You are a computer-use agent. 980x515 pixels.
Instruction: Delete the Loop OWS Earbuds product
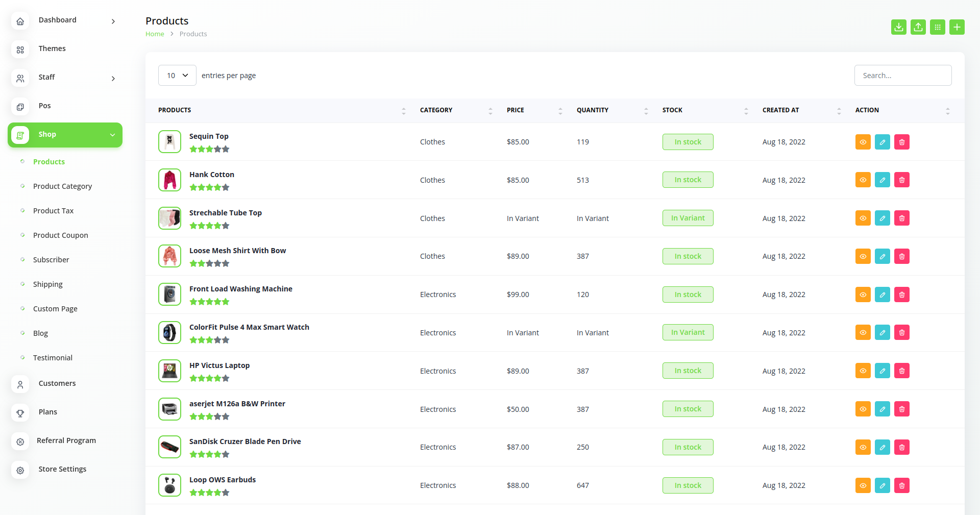click(901, 485)
